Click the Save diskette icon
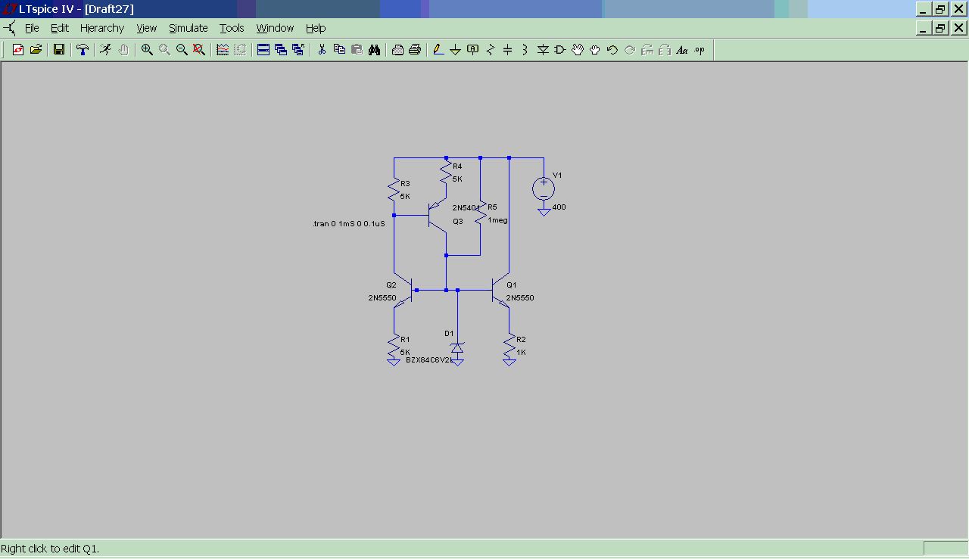This screenshot has height=560, width=969. (x=58, y=50)
